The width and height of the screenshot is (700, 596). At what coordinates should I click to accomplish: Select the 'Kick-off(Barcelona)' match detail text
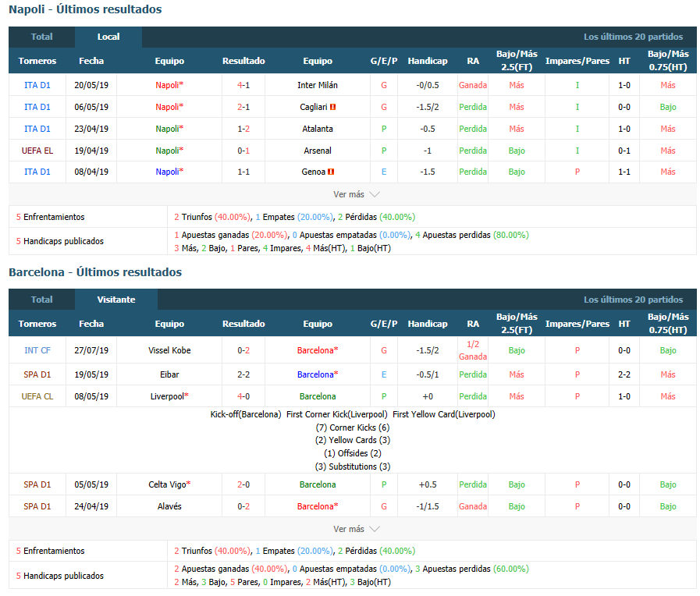tap(246, 414)
